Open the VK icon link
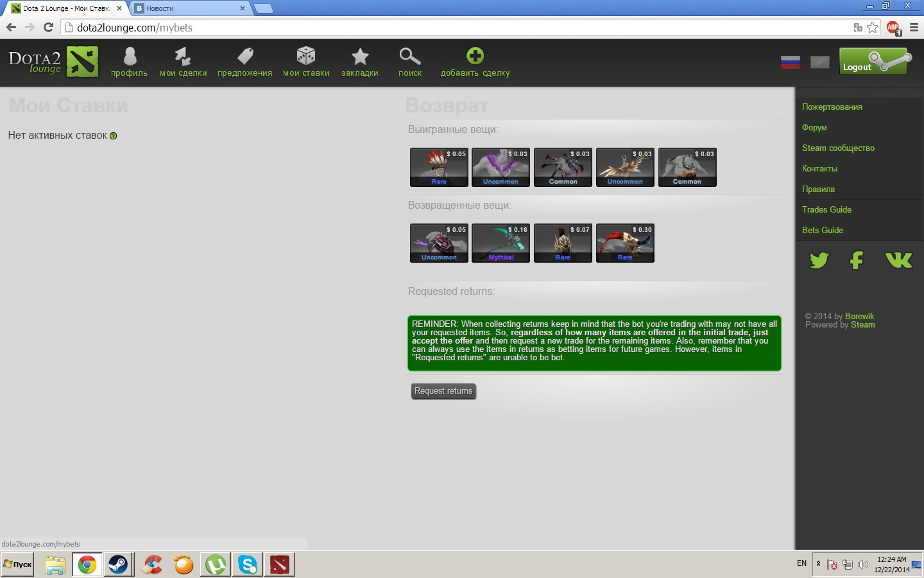Image resolution: width=924 pixels, height=578 pixels. click(898, 259)
